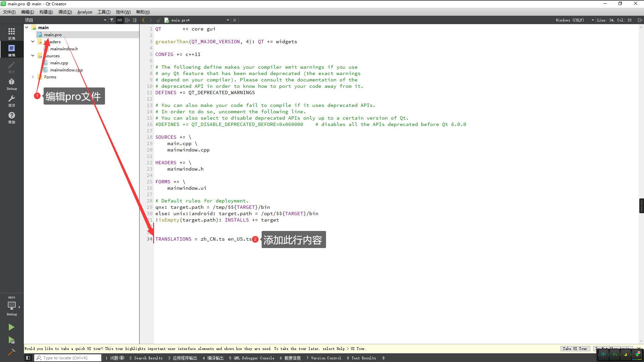This screenshot has height=362, width=644.
Task: Click the Chinese input method tray icon
Action: tap(603, 354)
